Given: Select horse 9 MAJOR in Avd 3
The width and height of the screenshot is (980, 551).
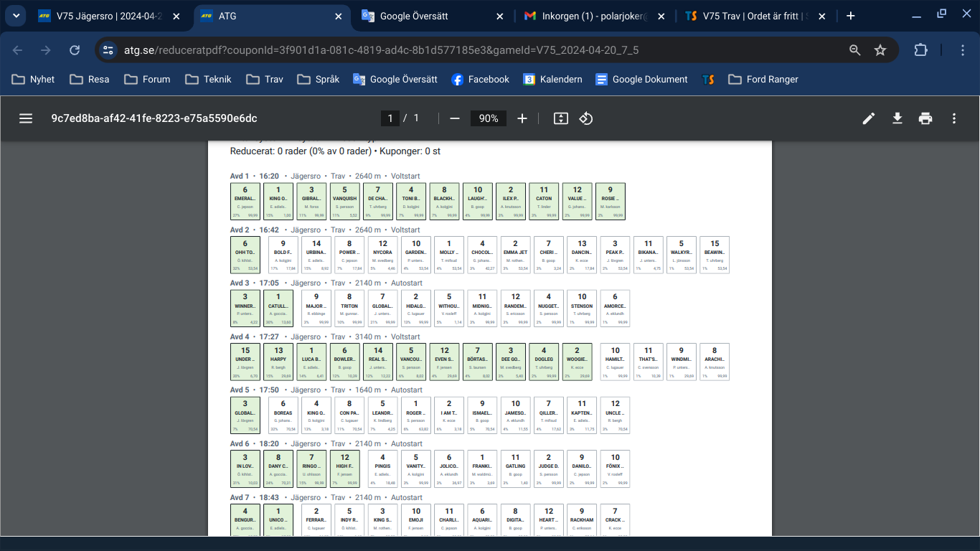Looking at the screenshot, I should pos(316,309).
